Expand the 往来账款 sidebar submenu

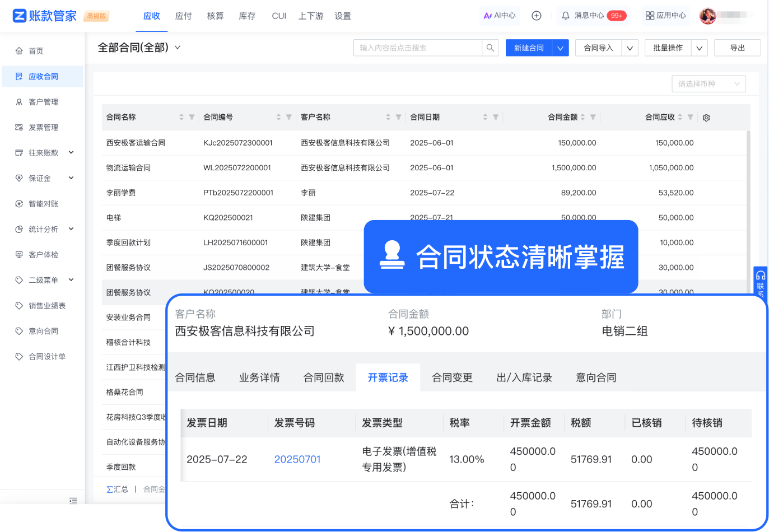point(71,152)
